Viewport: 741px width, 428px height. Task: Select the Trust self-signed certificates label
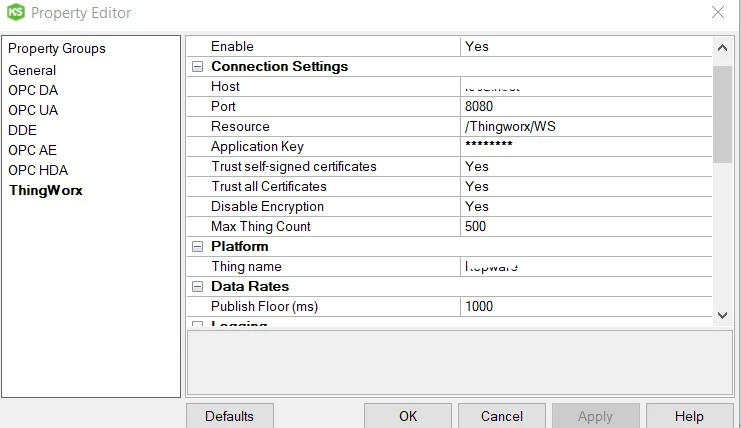pos(294,166)
